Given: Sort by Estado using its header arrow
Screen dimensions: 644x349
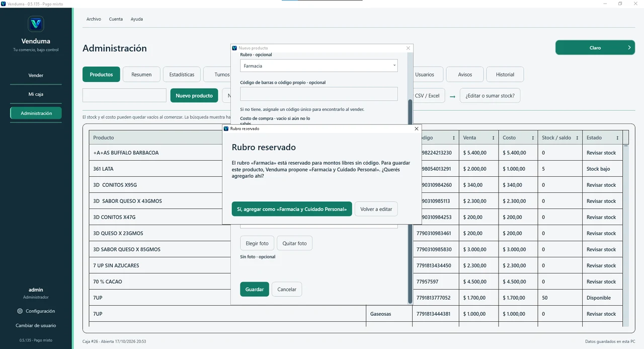Looking at the screenshot, I should pyautogui.click(x=617, y=137).
